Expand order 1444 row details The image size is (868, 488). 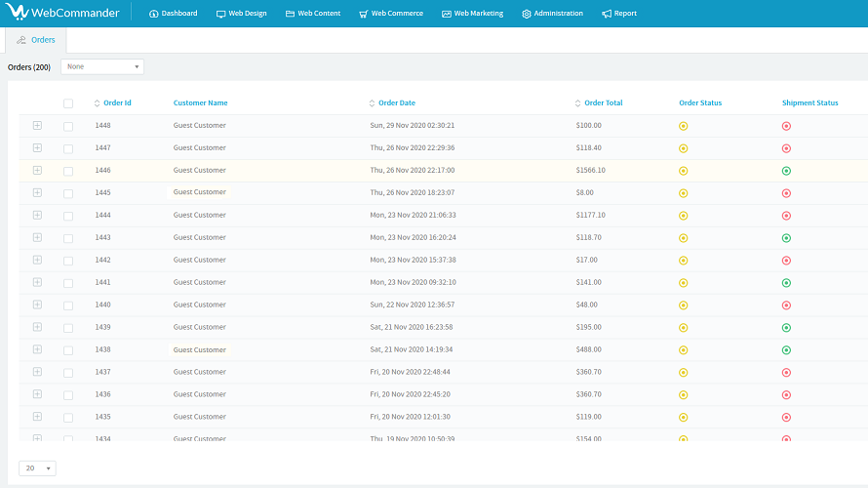[37, 215]
